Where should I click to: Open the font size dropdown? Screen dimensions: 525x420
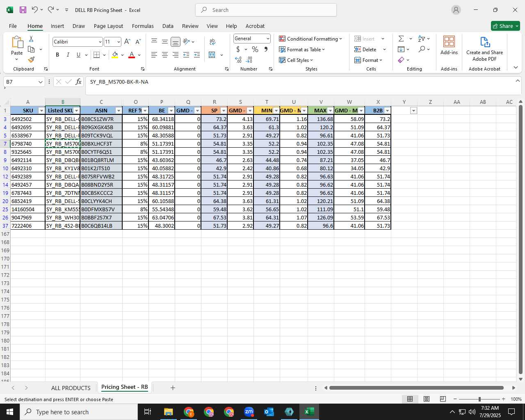[119, 42]
